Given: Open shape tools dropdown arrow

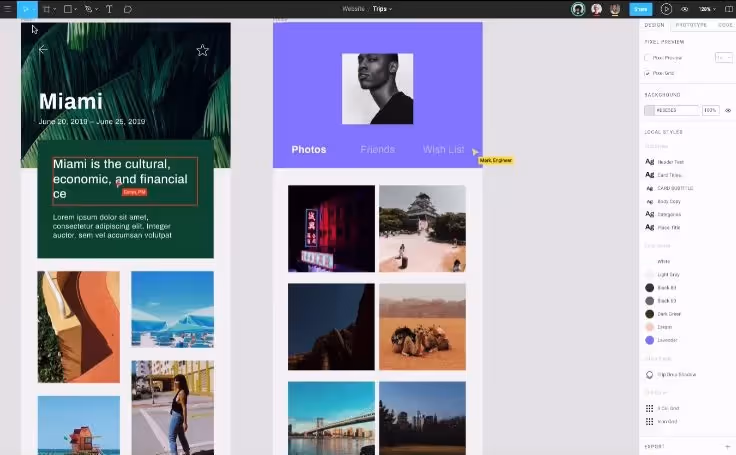Looking at the screenshot, I should click(x=76, y=10).
